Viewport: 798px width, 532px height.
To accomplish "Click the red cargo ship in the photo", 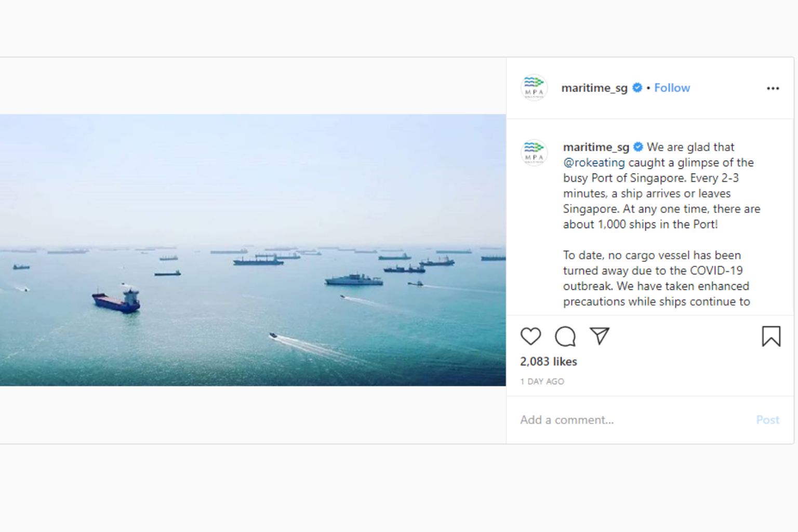I will 116,301.
